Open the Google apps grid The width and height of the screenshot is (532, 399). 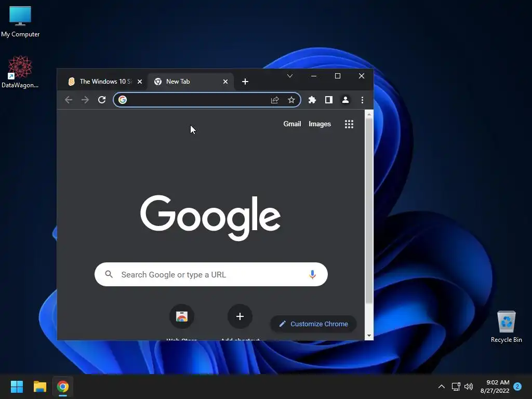pos(349,124)
